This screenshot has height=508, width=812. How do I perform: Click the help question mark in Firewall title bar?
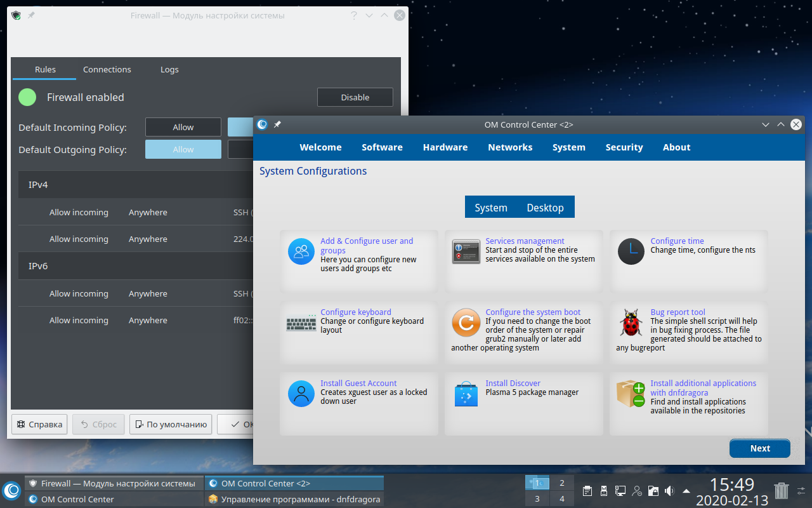click(353, 15)
